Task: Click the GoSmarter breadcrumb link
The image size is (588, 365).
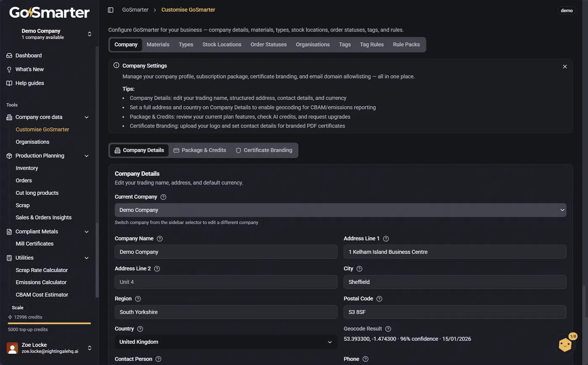Action: tap(135, 10)
